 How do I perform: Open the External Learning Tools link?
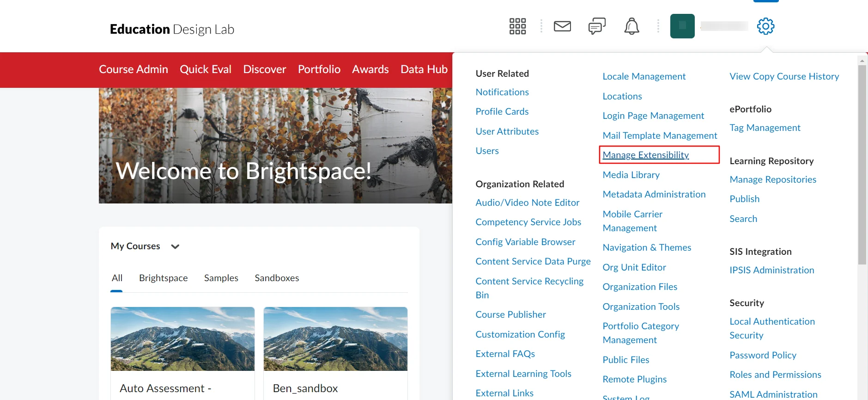point(523,374)
